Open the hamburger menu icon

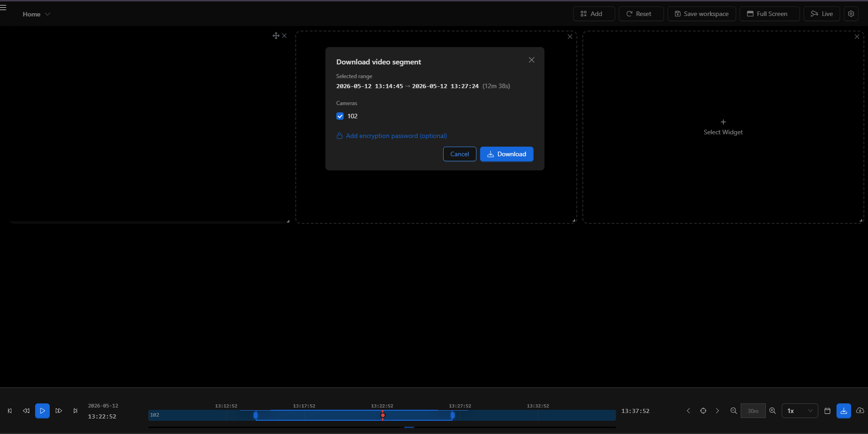tap(3, 7)
